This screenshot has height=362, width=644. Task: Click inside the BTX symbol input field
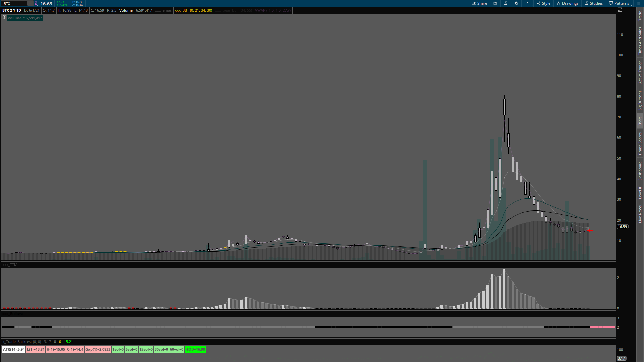[15, 3]
